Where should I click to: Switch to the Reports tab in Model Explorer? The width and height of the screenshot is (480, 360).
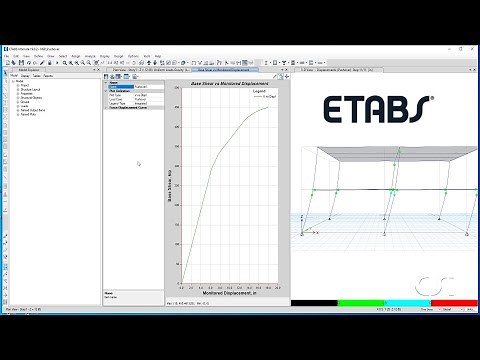pyautogui.click(x=48, y=76)
